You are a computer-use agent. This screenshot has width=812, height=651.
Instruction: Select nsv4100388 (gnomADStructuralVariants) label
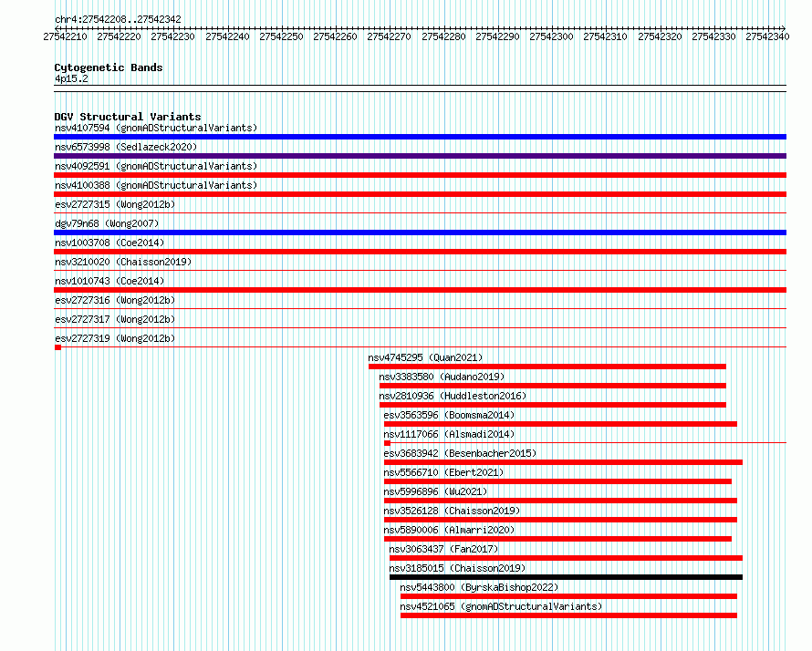(156, 185)
